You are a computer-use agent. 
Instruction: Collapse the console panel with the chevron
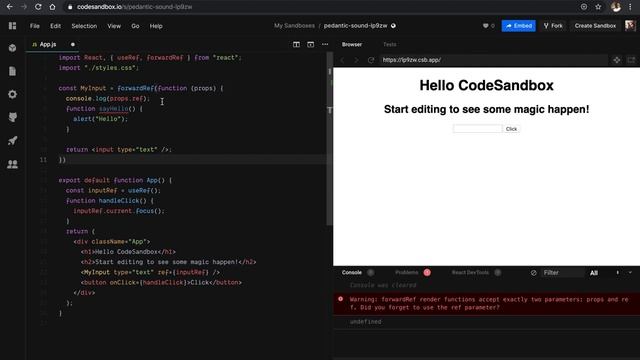630,272
